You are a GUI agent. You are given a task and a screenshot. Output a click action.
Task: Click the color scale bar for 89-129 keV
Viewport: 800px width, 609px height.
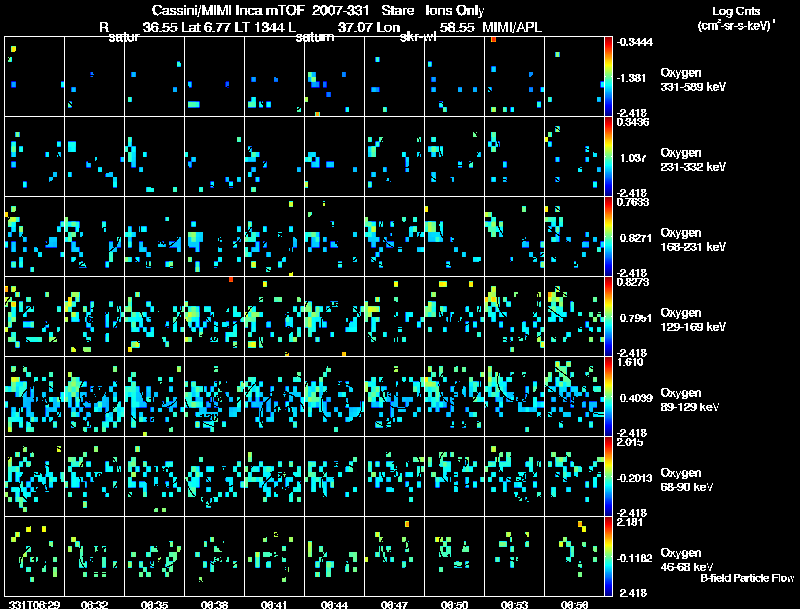click(608, 397)
